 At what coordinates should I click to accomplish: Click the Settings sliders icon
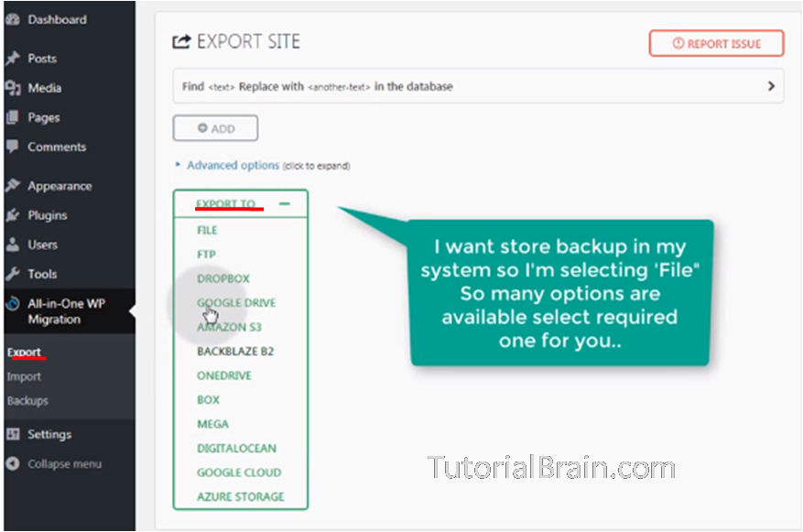(13, 434)
